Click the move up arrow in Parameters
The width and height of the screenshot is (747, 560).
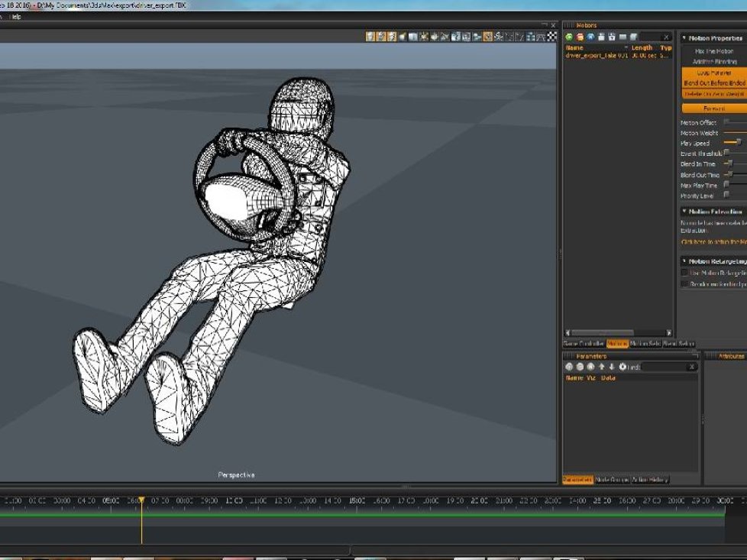click(601, 367)
